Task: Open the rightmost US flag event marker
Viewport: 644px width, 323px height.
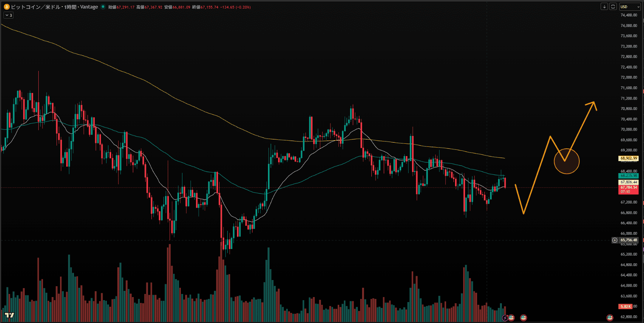Action: [x=610, y=318]
